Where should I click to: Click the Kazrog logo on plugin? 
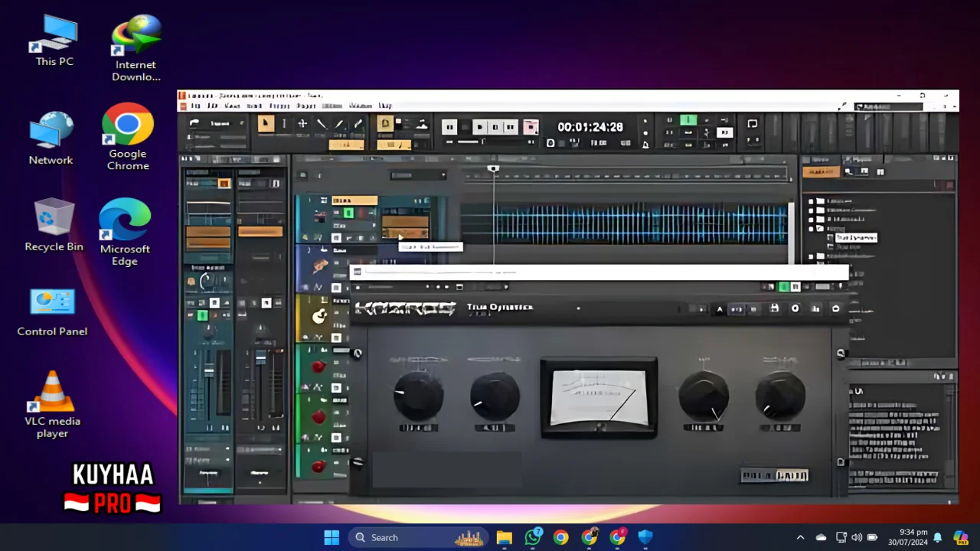(405, 308)
